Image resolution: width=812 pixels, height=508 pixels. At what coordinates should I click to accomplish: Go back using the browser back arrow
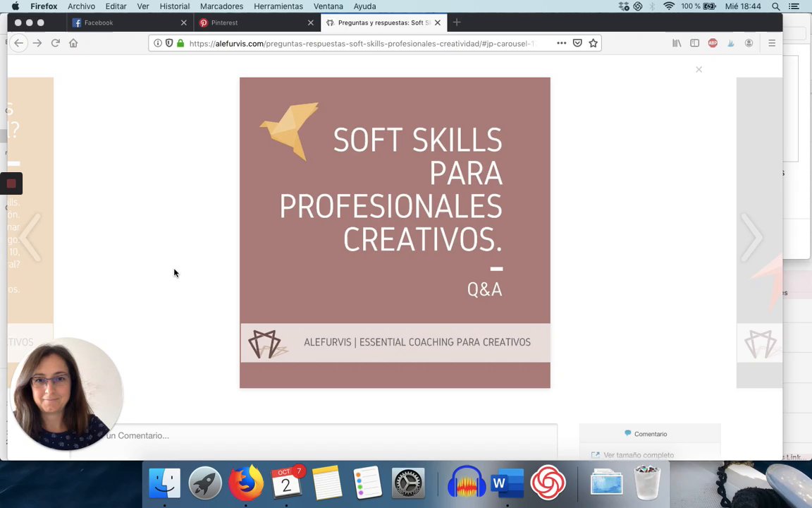(x=18, y=43)
